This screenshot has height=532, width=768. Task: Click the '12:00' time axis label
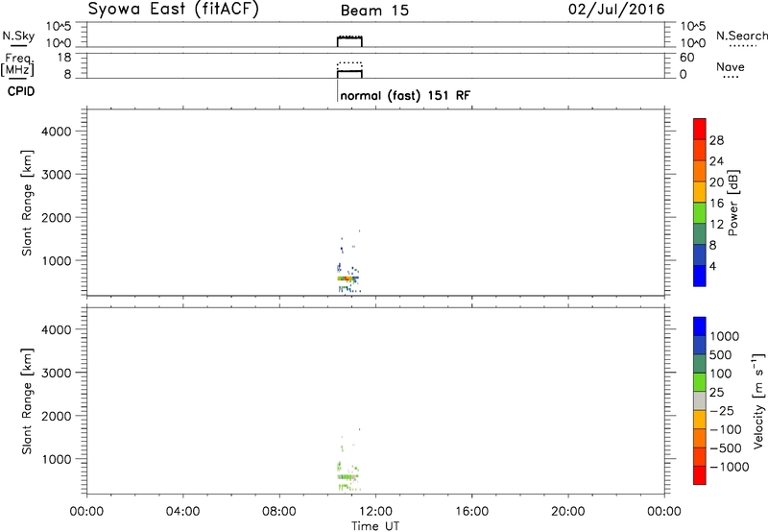375,512
